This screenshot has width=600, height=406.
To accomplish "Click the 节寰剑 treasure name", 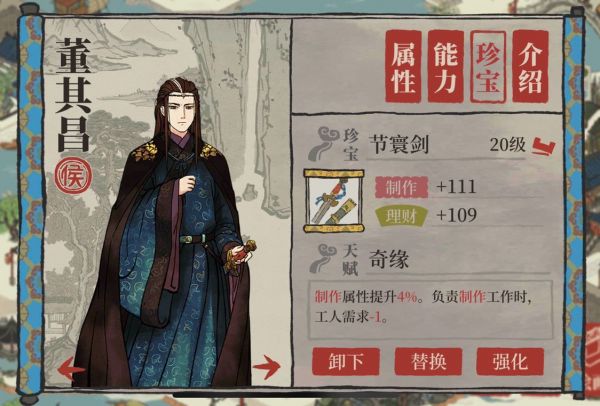I will click(x=399, y=144).
